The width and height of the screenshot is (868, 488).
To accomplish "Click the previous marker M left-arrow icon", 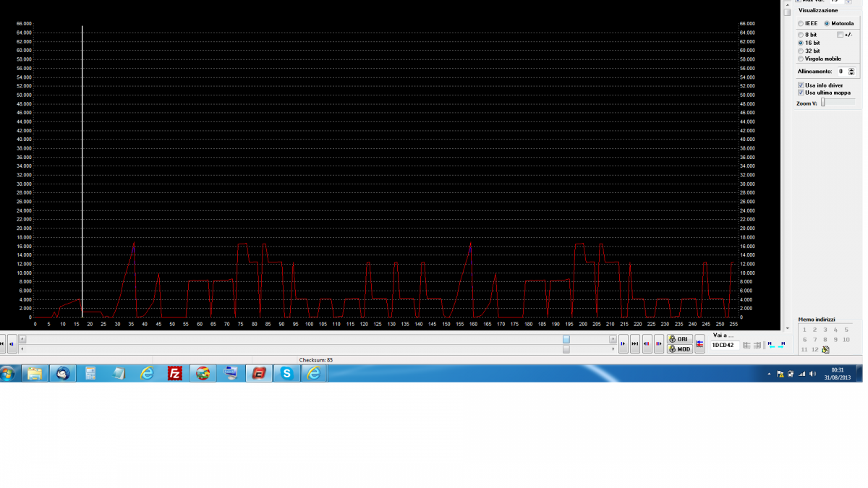I will (771, 345).
